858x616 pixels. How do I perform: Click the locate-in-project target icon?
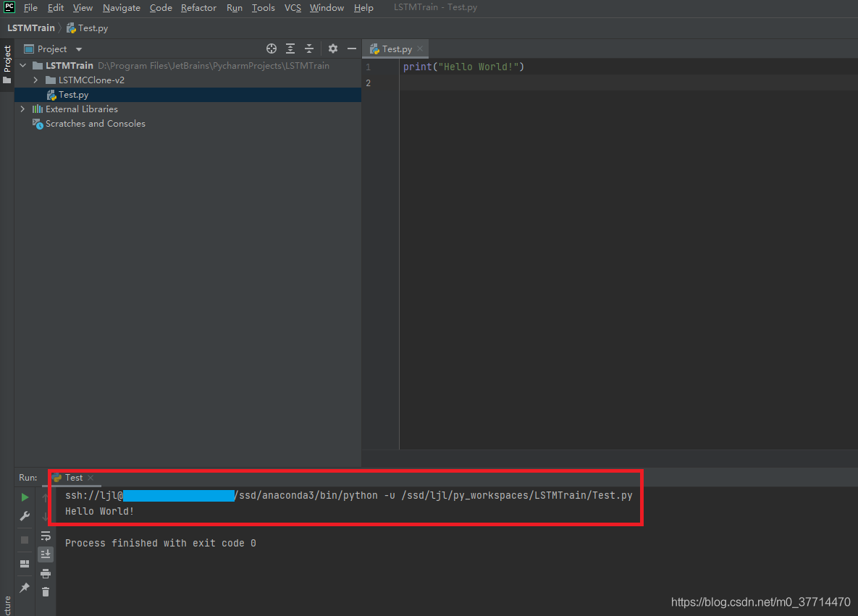pyautogui.click(x=272, y=48)
